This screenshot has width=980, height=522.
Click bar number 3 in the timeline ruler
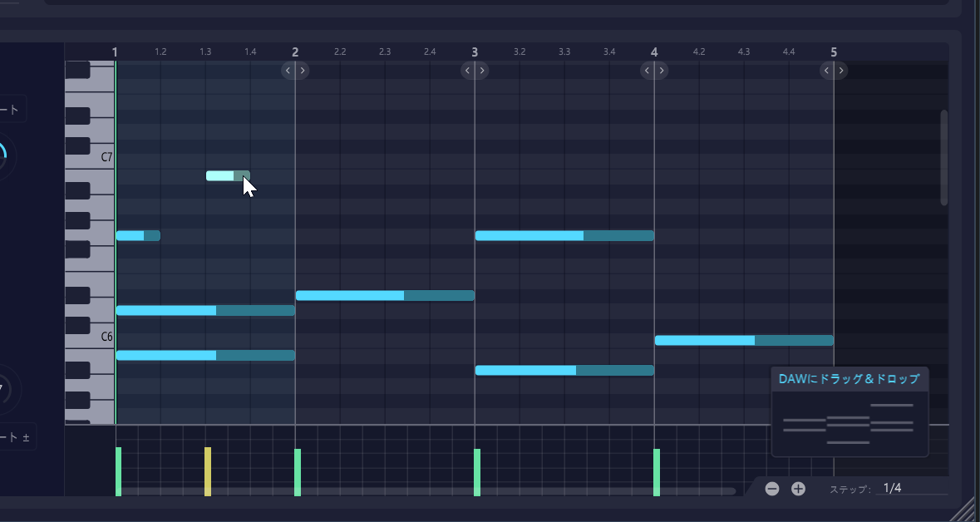[475, 52]
